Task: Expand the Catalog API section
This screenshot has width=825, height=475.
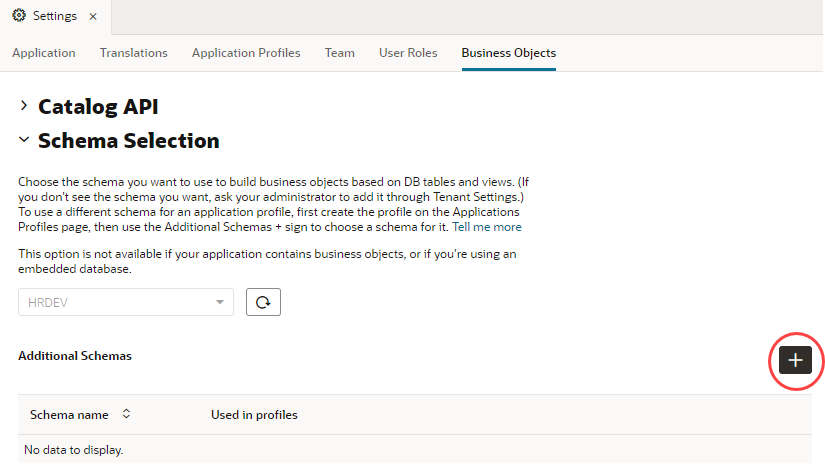Action: (x=24, y=106)
